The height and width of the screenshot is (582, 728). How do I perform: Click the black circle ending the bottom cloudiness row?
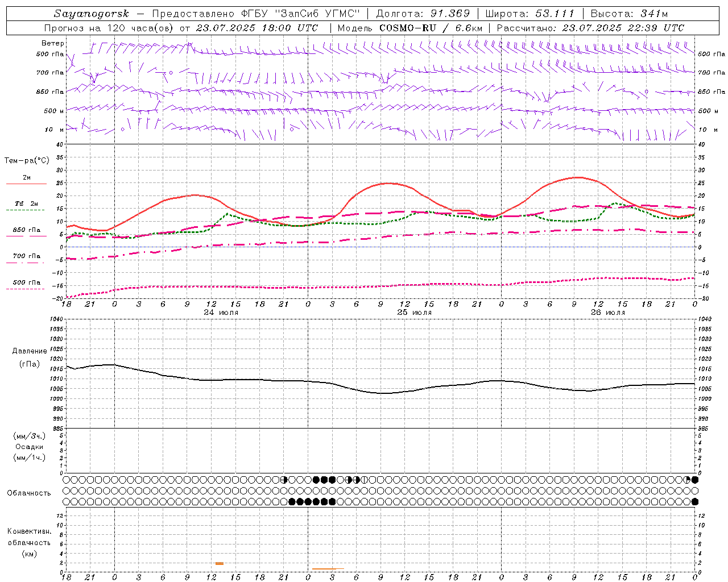tap(695, 501)
